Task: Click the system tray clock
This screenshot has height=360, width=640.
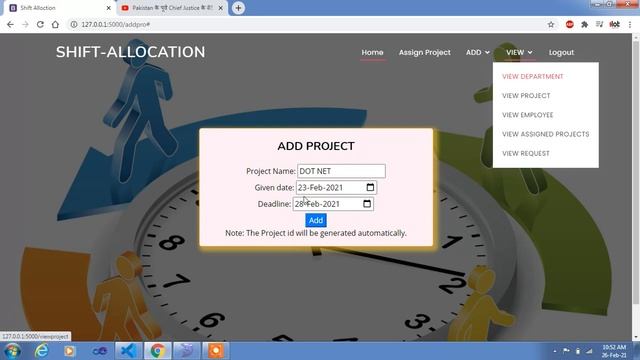Action: (x=614, y=351)
